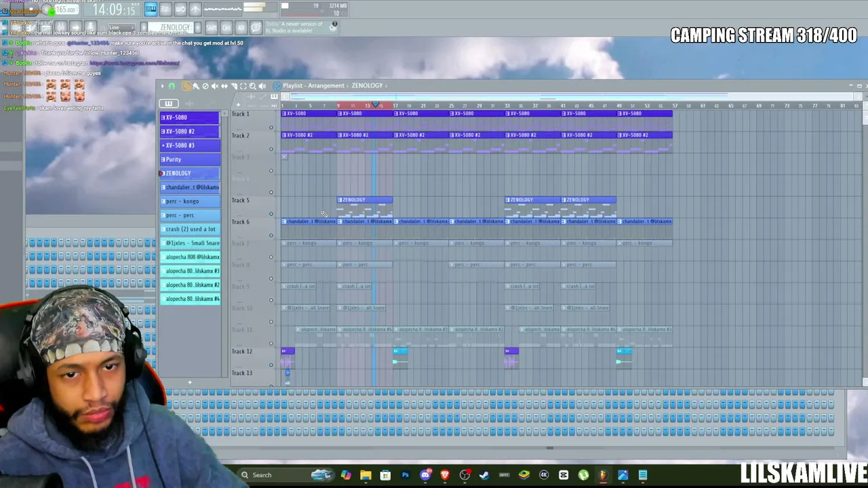Open uTorrent from the taskbar
The image size is (868, 488).
[583, 475]
